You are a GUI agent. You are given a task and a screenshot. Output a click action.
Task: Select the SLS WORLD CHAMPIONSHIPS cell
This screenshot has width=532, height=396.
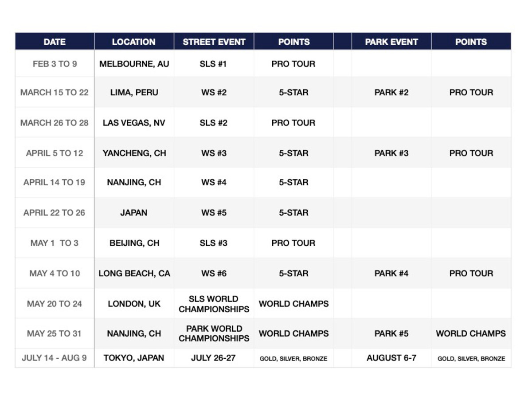(x=214, y=304)
